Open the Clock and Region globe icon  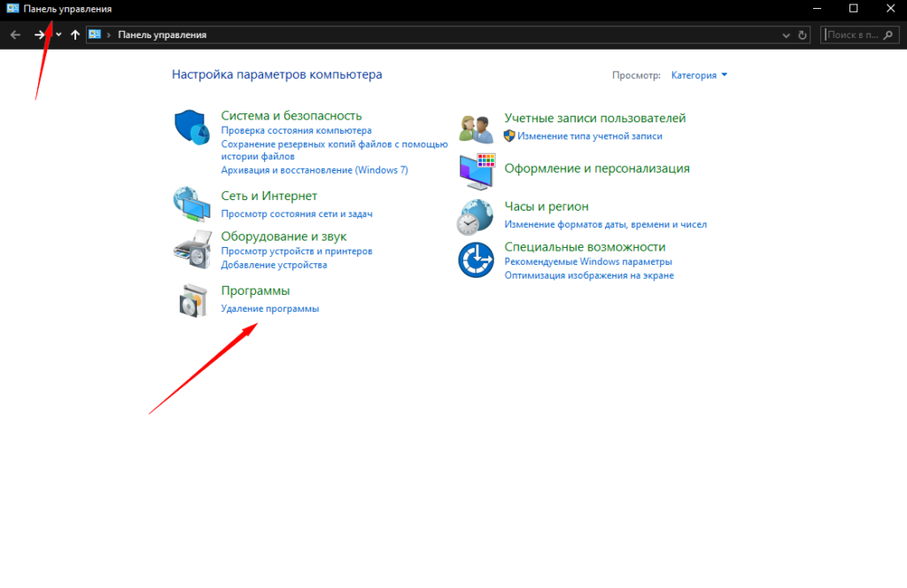(x=475, y=217)
